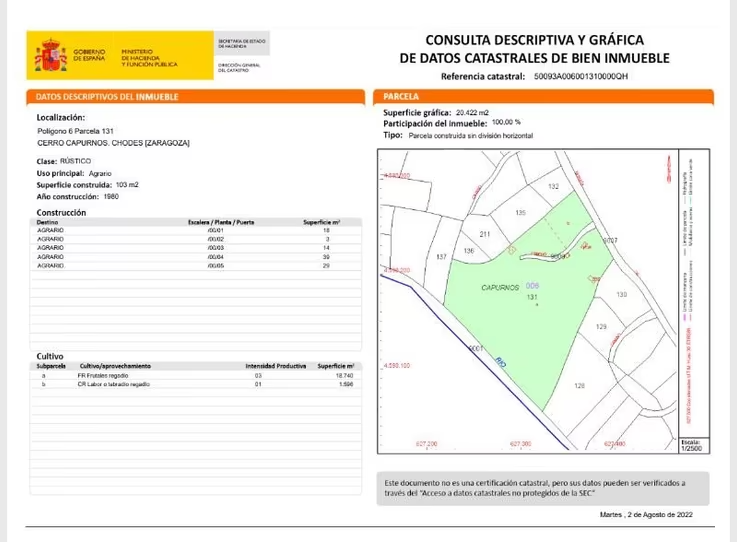
Task: Click 'SECRETARÍA DE ESTADO DE HACIENDA' label
Action: [x=241, y=44]
